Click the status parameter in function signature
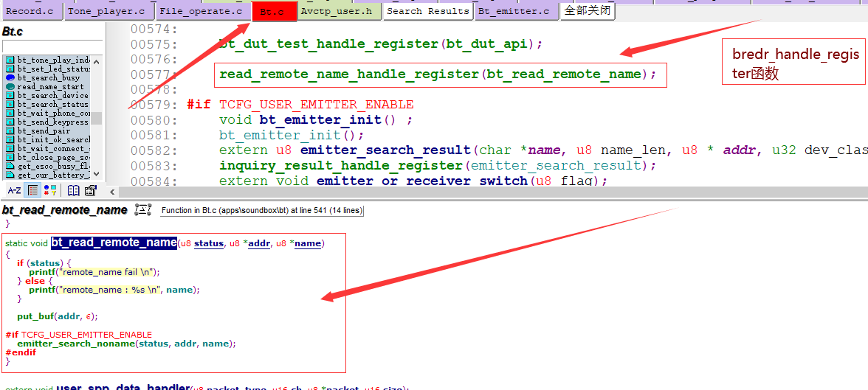Viewport: 868px width, 390px height. pos(210,244)
